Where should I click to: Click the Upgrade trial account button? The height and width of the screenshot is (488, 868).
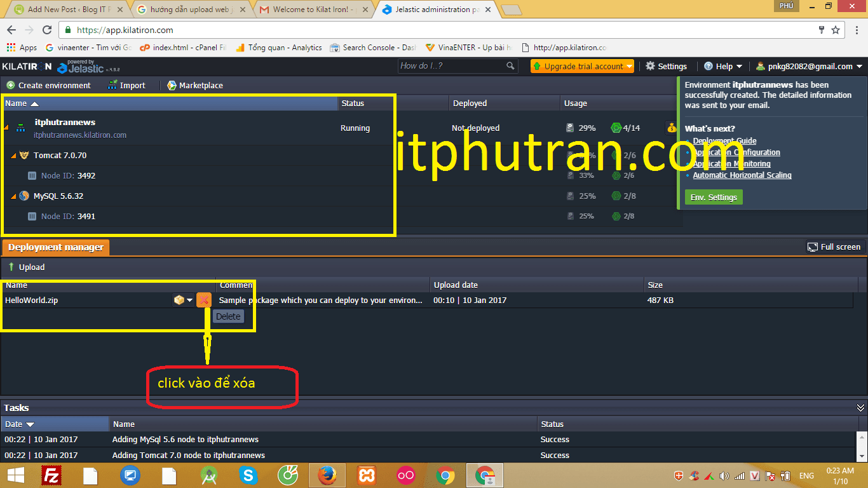(583, 66)
